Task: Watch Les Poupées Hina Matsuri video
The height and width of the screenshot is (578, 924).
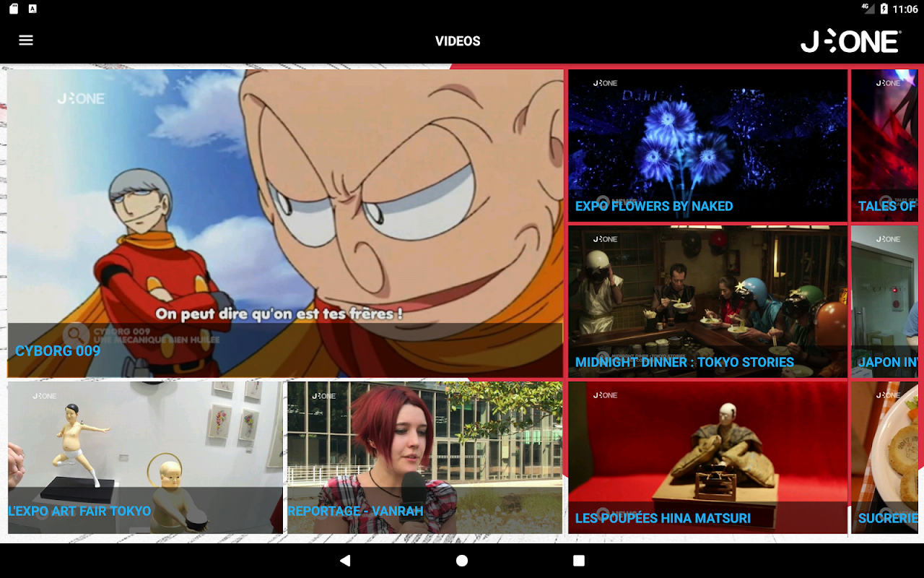Action: (707, 457)
